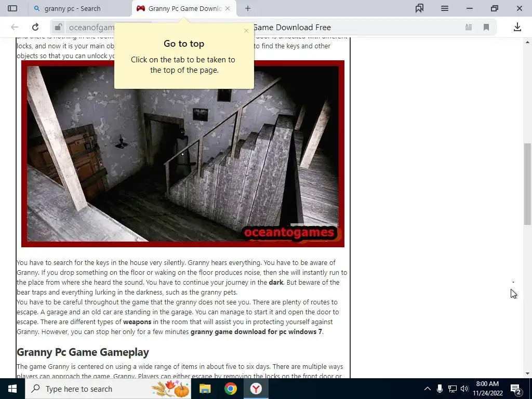Screen dimensions: 532x399
Task: Click the 'Go to top' tooltip title
Action: pyautogui.click(x=184, y=44)
